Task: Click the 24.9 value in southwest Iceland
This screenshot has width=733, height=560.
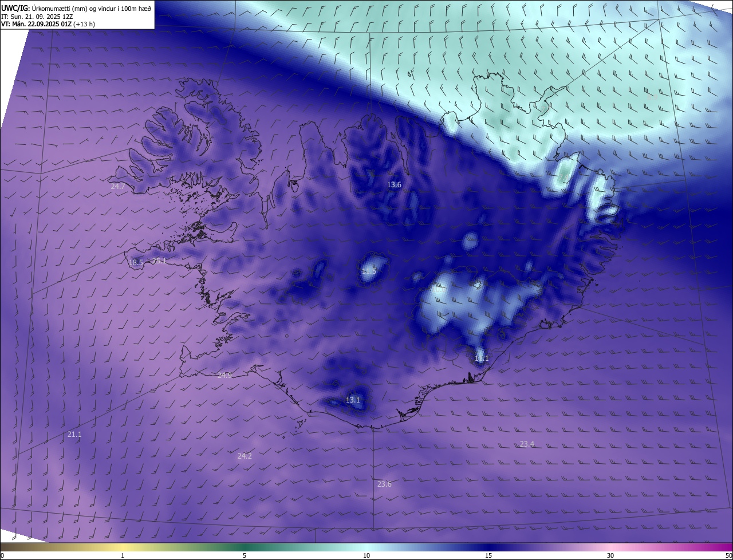Action: click(224, 375)
